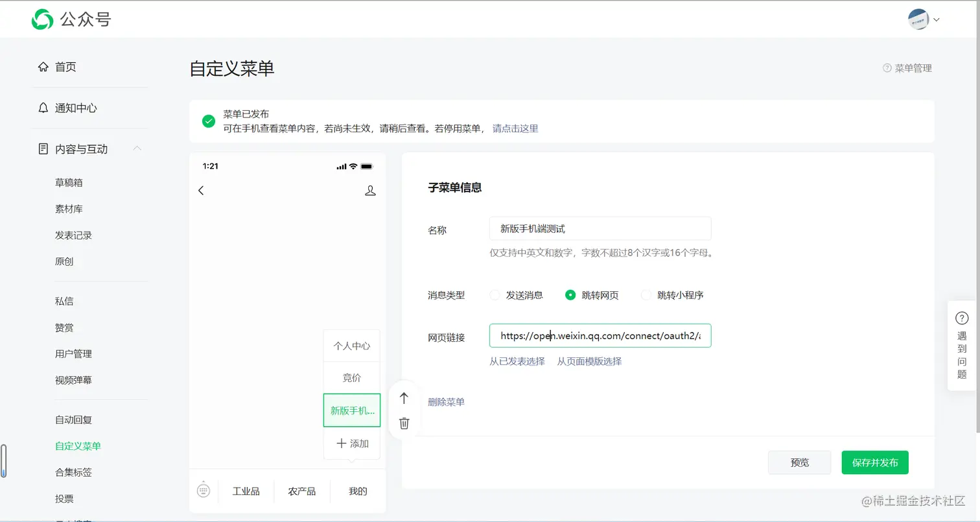Click the 网页链接 URL input field
This screenshot has height=522, width=980.
point(600,336)
